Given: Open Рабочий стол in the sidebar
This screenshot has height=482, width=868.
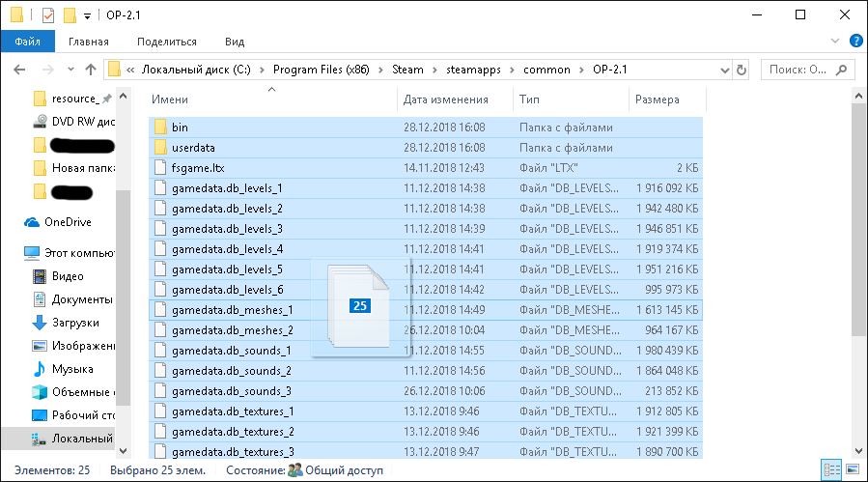Looking at the screenshot, I should [x=73, y=415].
